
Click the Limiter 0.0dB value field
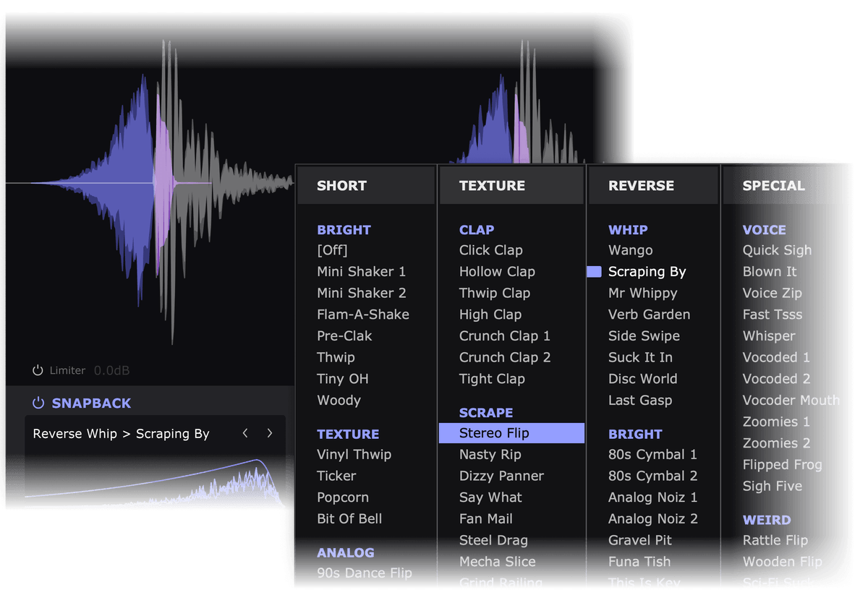112,371
